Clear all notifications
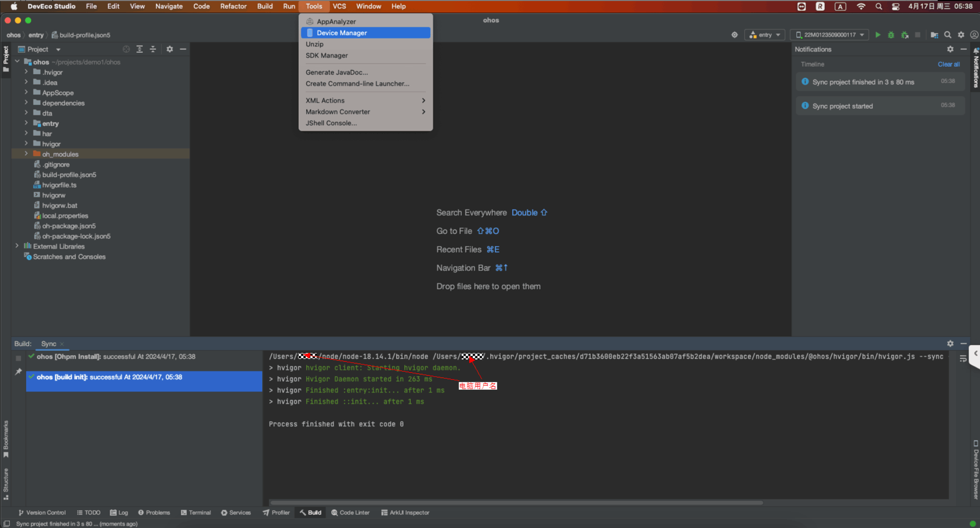The width and height of the screenshot is (980, 528). pyautogui.click(x=949, y=64)
